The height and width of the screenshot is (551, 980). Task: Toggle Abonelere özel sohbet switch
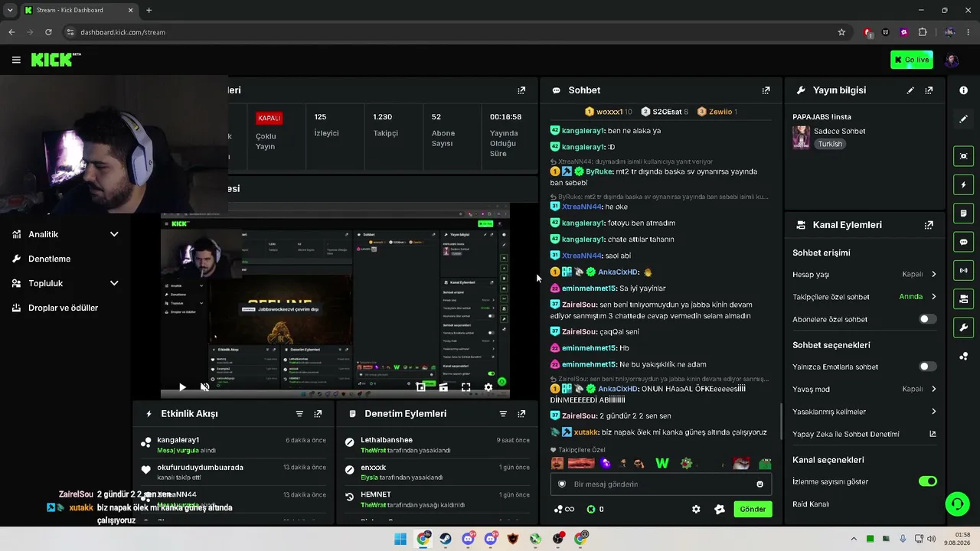[x=927, y=319]
